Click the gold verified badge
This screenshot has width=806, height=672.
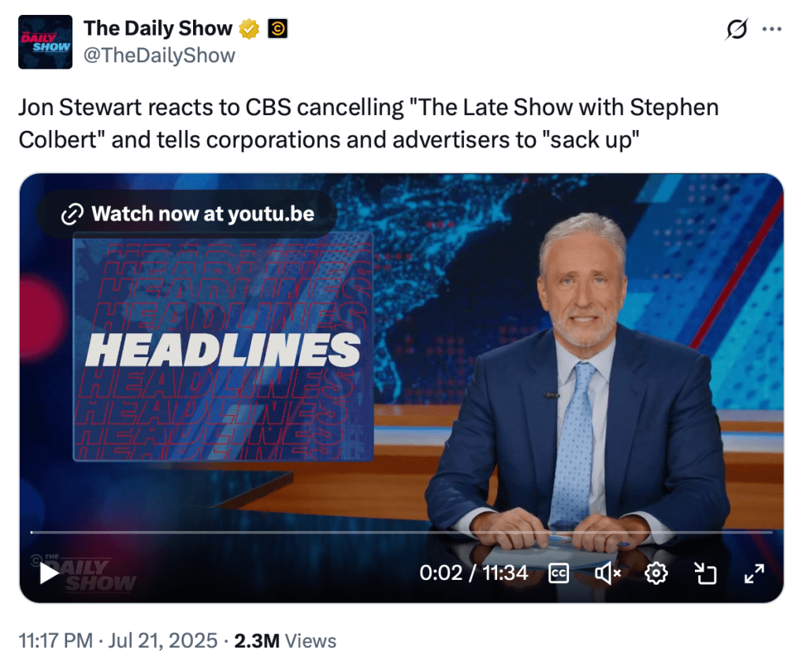[249, 29]
